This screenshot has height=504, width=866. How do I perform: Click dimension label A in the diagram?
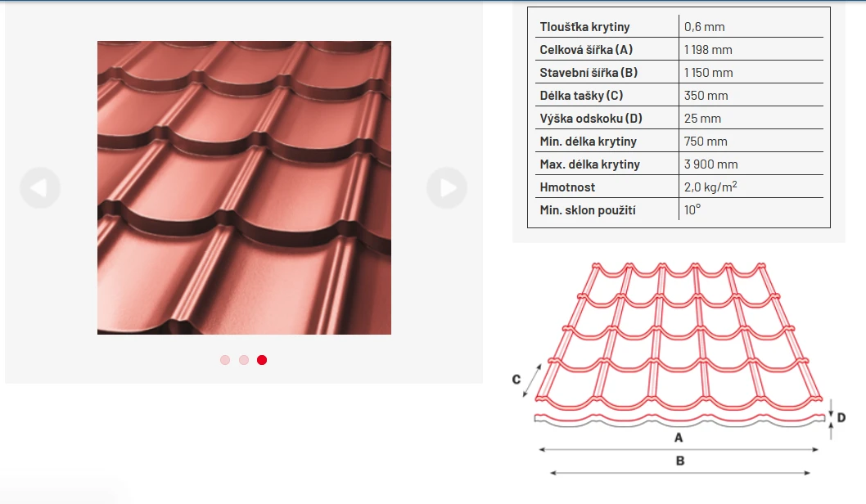click(x=678, y=438)
